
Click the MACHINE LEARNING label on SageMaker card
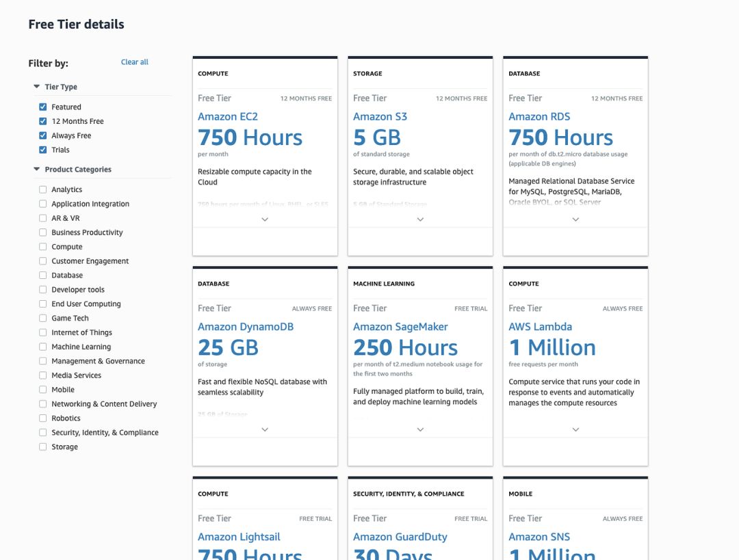tap(384, 284)
